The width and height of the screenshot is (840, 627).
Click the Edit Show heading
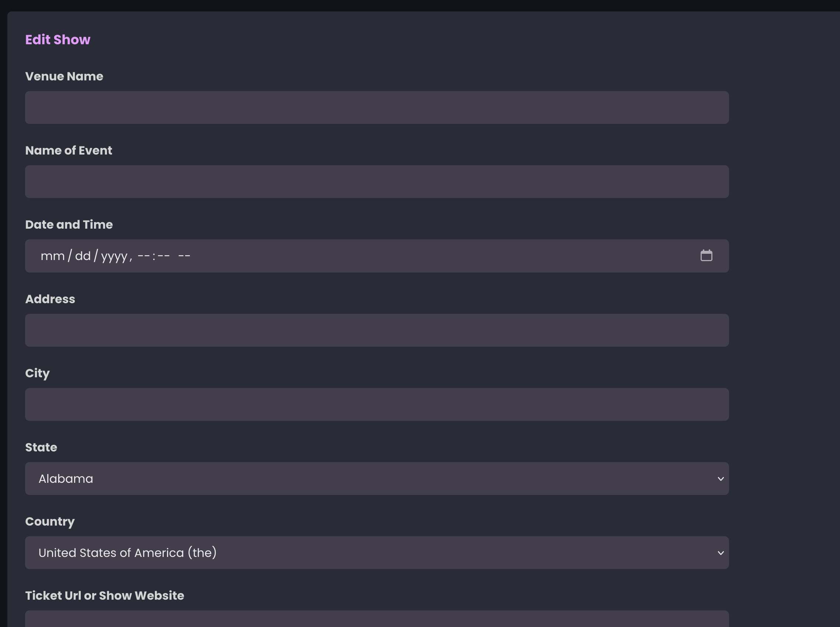58,39
